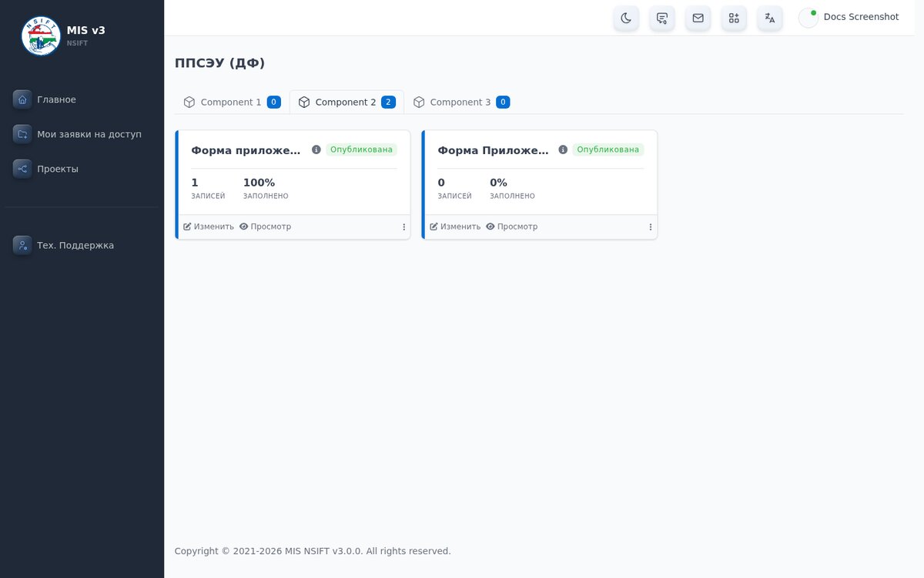Click Просмотр on the first form card
Viewport: 924px width, 578px height.
tap(265, 227)
